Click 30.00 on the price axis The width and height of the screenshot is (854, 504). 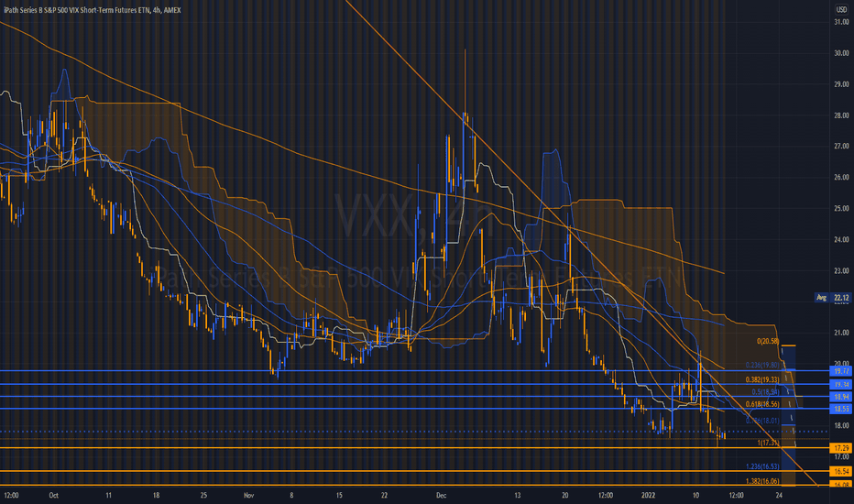841,53
